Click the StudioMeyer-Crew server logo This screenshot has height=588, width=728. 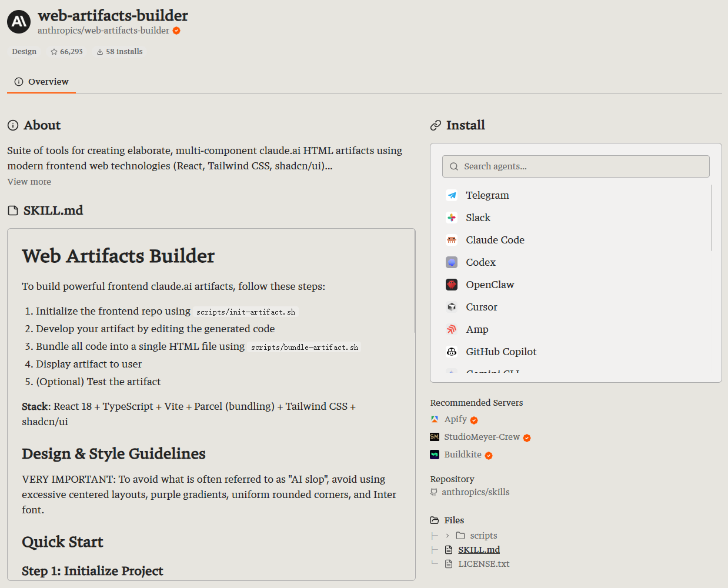click(435, 437)
